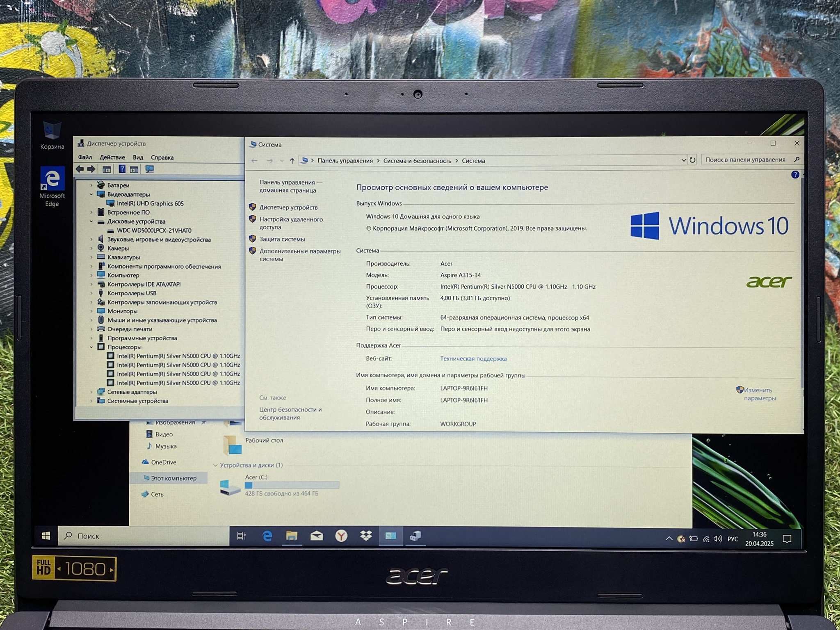Image resolution: width=840 pixels, height=630 pixels.
Task: Click the blue question-mark help toolbar icon
Action: pyautogui.click(x=122, y=169)
